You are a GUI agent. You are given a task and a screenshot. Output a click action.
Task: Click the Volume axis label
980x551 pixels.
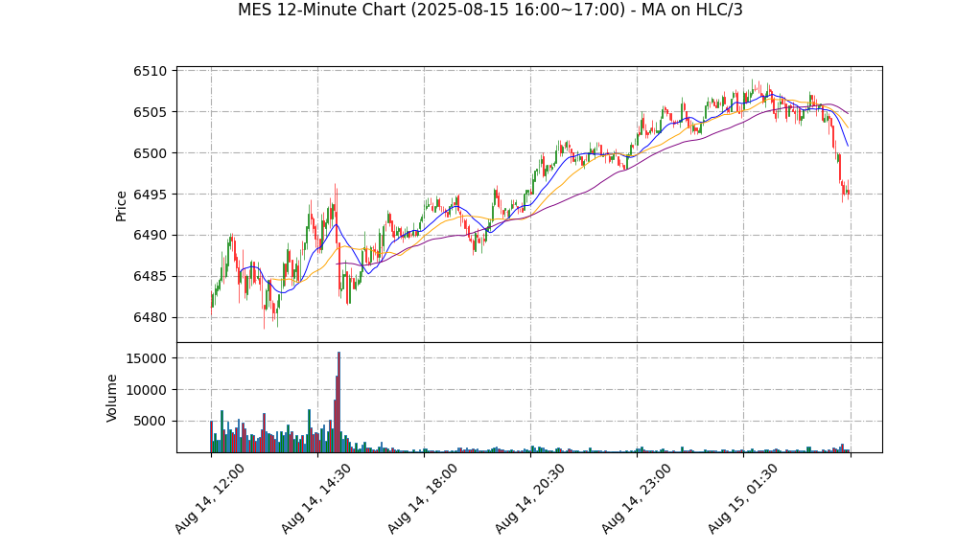pyautogui.click(x=112, y=398)
